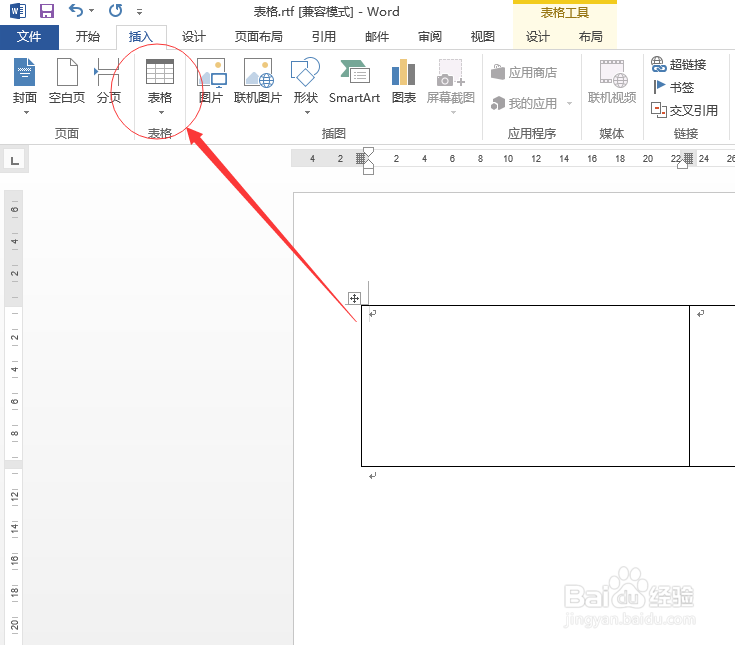Insert a cover page with 封面

tap(24, 80)
